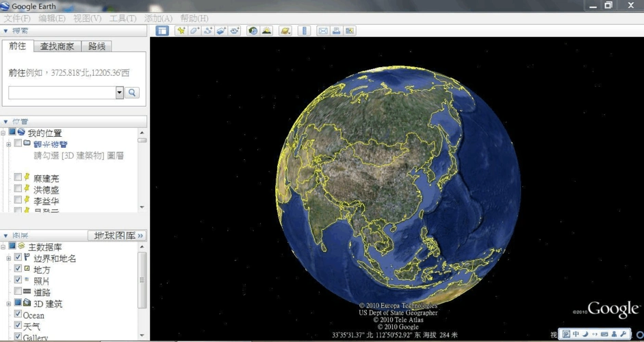Viewport: 644px width, 342px height.
Task: Click the Email envelope icon
Action: (x=323, y=30)
